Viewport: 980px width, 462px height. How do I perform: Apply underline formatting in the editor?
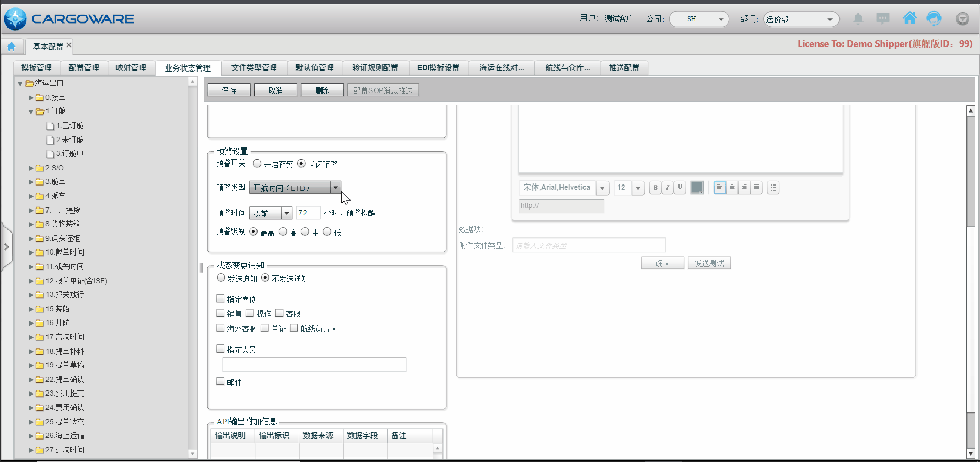point(680,188)
